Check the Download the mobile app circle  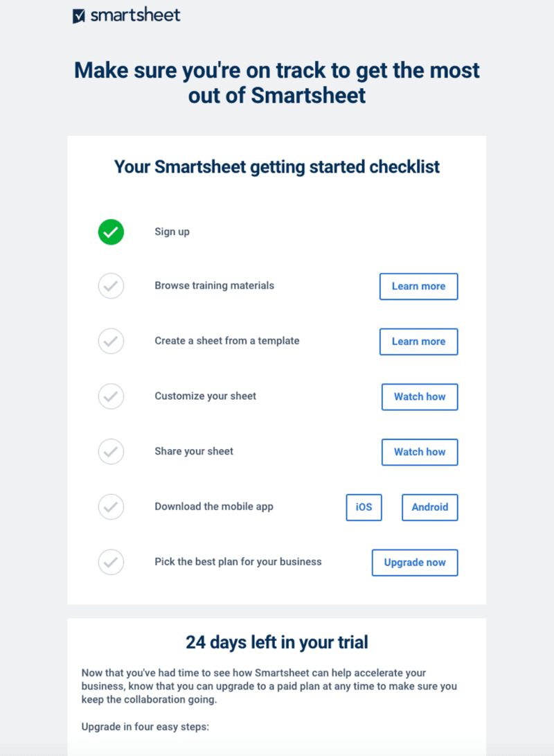point(111,507)
